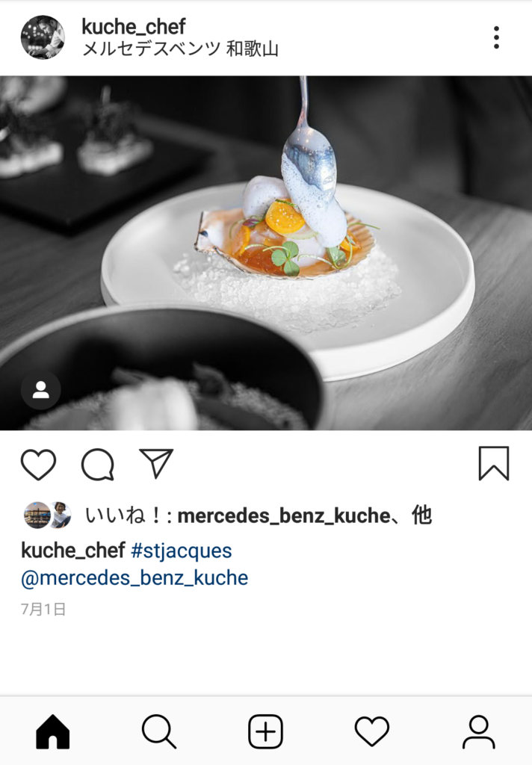Open your profile tab
Image resolution: width=532 pixels, height=765 pixels.
[x=478, y=731]
